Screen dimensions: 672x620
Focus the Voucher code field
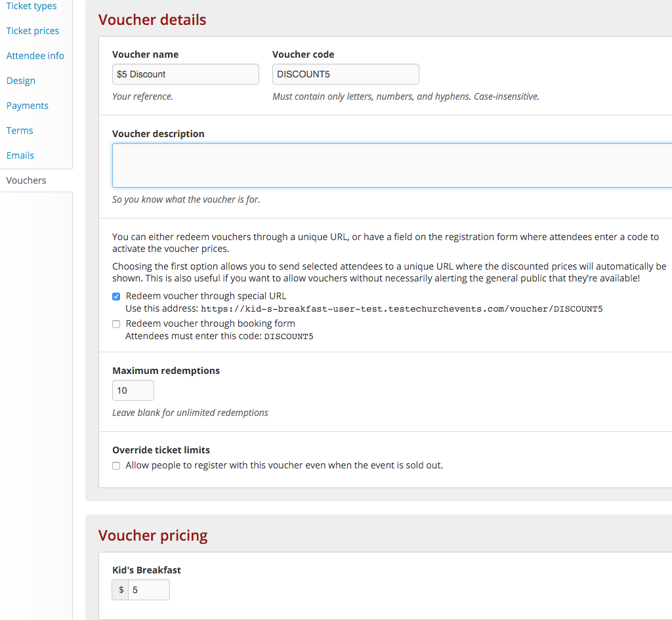pos(345,74)
